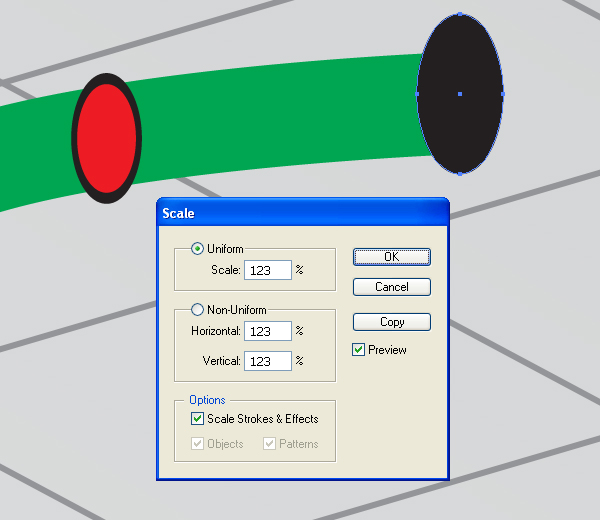Click the Copy button

tap(391, 322)
